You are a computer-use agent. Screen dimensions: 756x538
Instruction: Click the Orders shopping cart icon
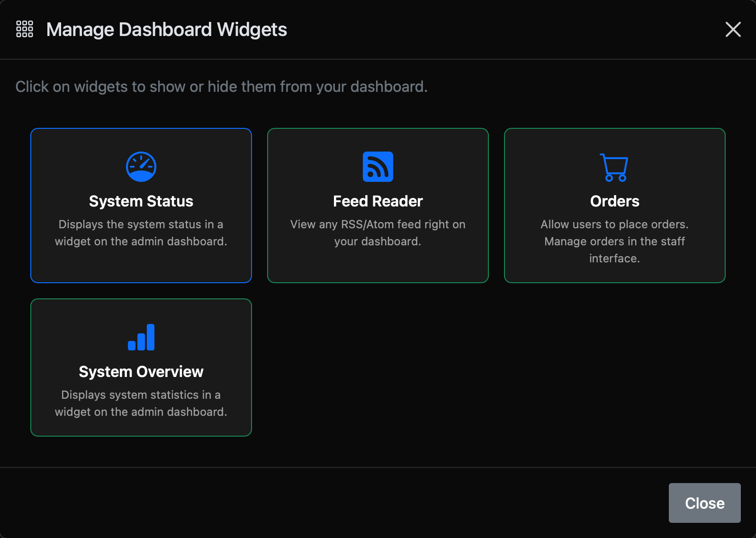tap(614, 167)
